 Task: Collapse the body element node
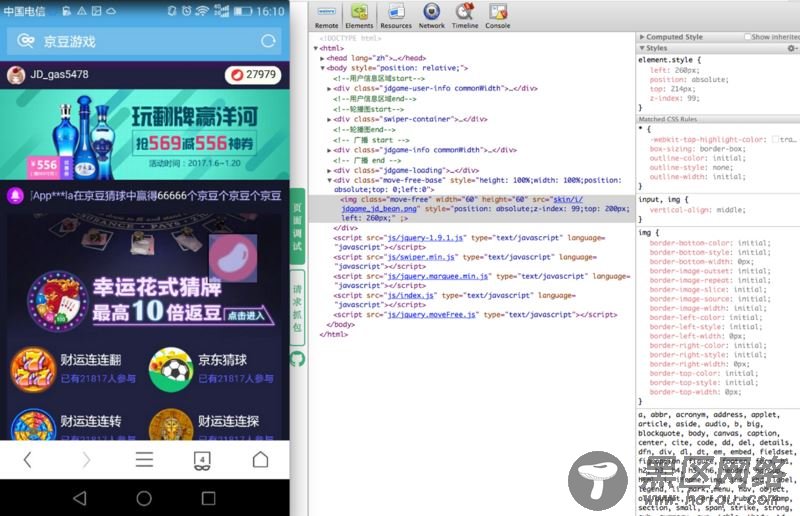tap(322, 68)
